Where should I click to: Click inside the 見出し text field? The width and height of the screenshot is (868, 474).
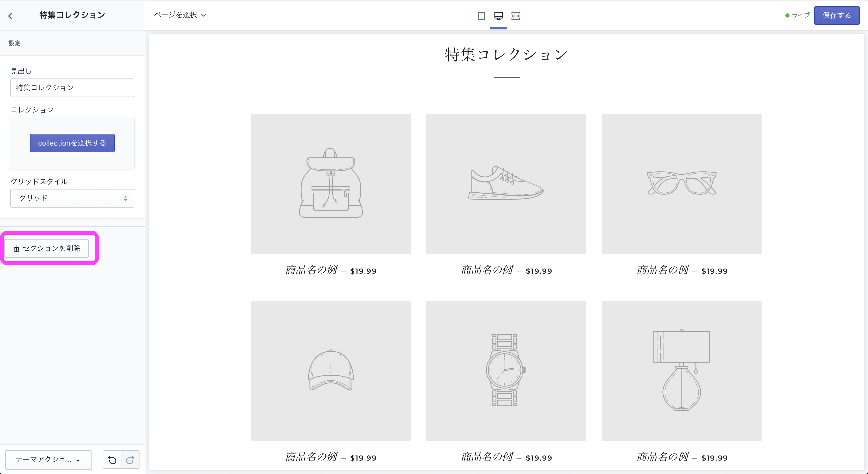coord(72,88)
